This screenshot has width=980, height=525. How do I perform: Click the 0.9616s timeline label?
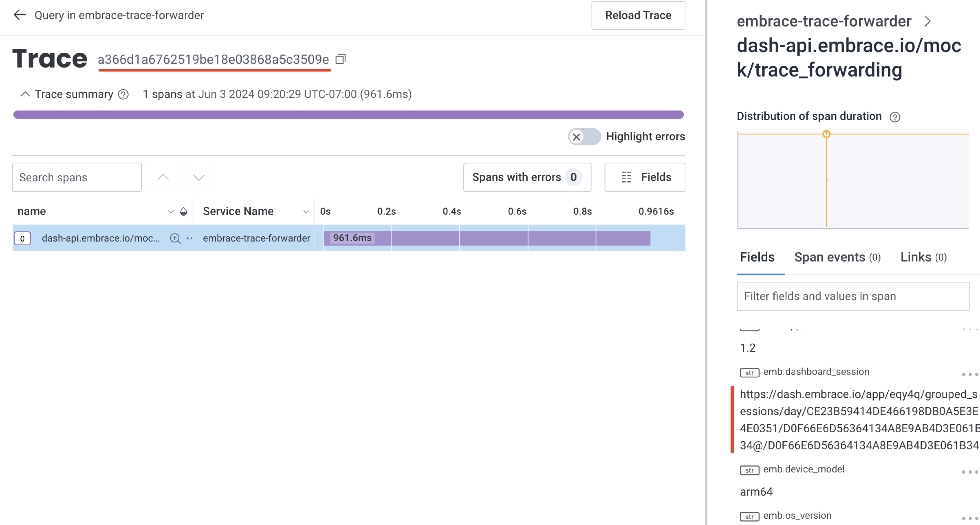tap(656, 211)
